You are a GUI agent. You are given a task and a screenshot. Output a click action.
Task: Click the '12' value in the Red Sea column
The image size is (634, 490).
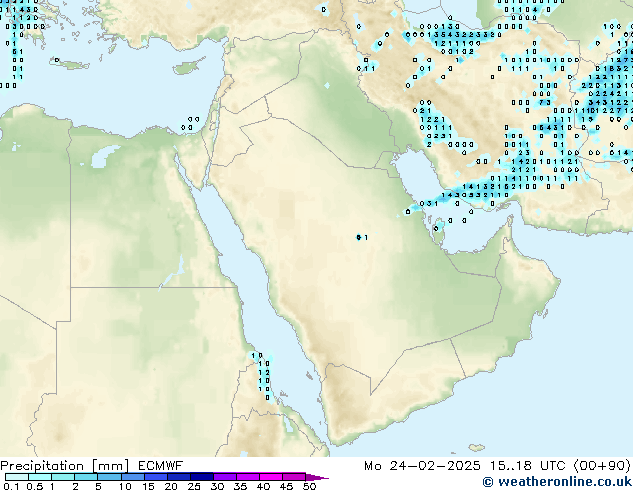tap(264, 372)
